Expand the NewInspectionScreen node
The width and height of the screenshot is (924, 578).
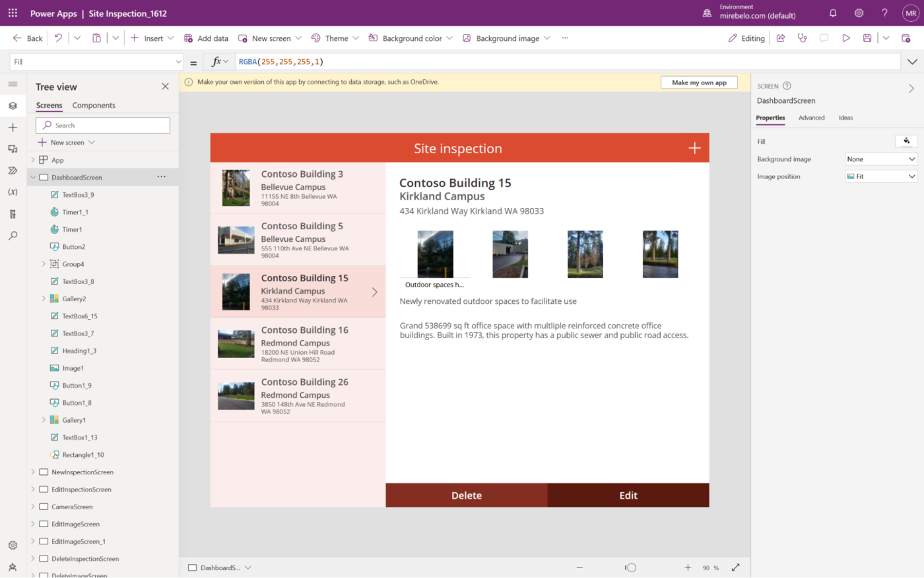[x=33, y=472]
